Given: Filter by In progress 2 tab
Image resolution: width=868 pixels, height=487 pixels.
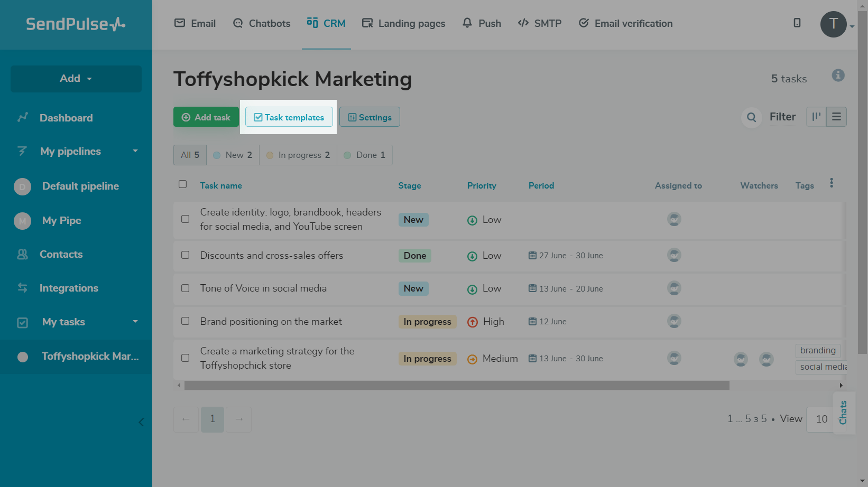Looking at the screenshot, I should click(298, 155).
